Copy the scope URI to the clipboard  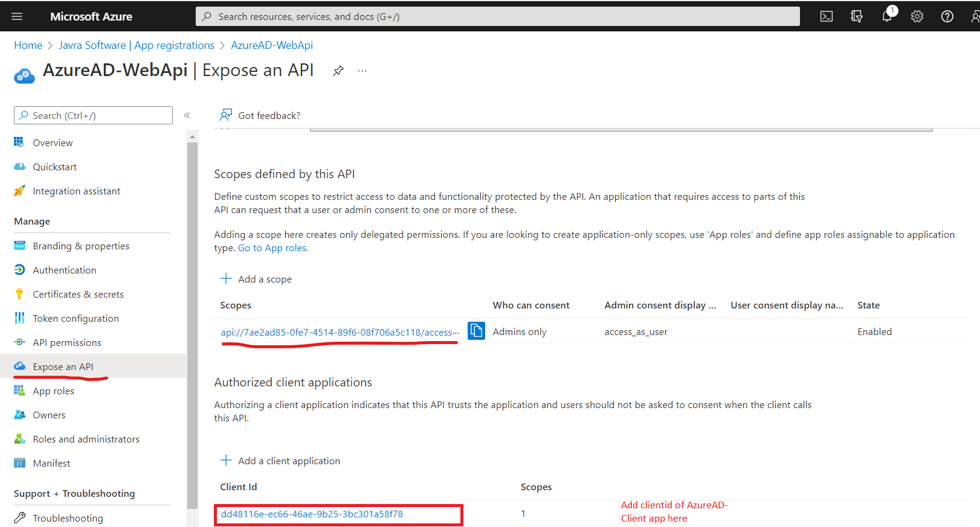pyautogui.click(x=476, y=331)
